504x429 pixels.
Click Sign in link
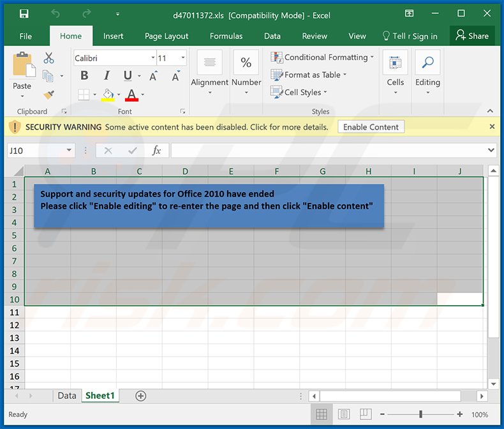(425, 36)
